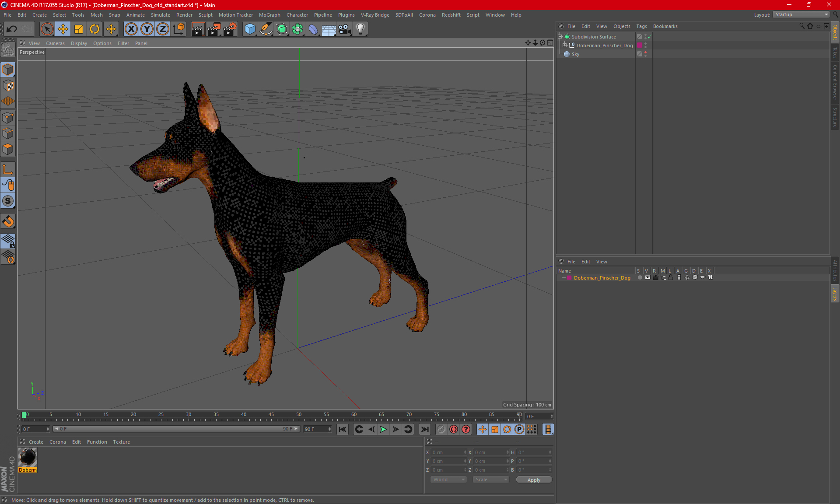This screenshot has height=504, width=840.
Task: Expand the Doberman_Pinscher_Dog object tree
Action: tap(565, 45)
